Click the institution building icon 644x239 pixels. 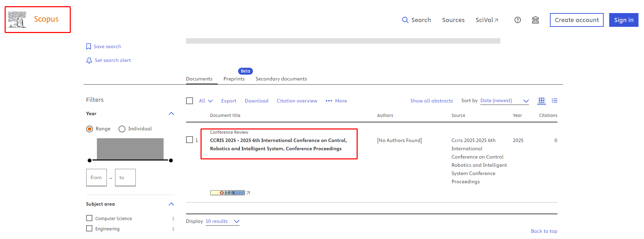(535, 20)
